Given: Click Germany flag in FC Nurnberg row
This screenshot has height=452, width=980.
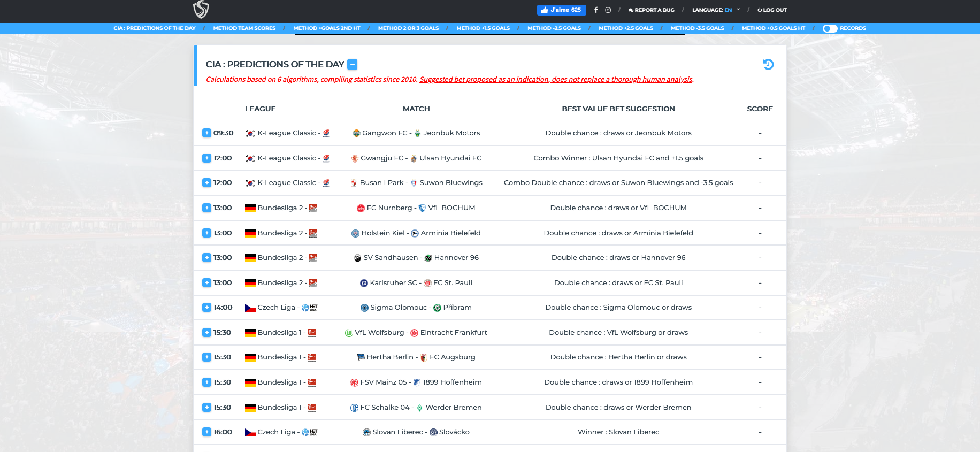Looking at the screenshot, I should pos(250,208).
